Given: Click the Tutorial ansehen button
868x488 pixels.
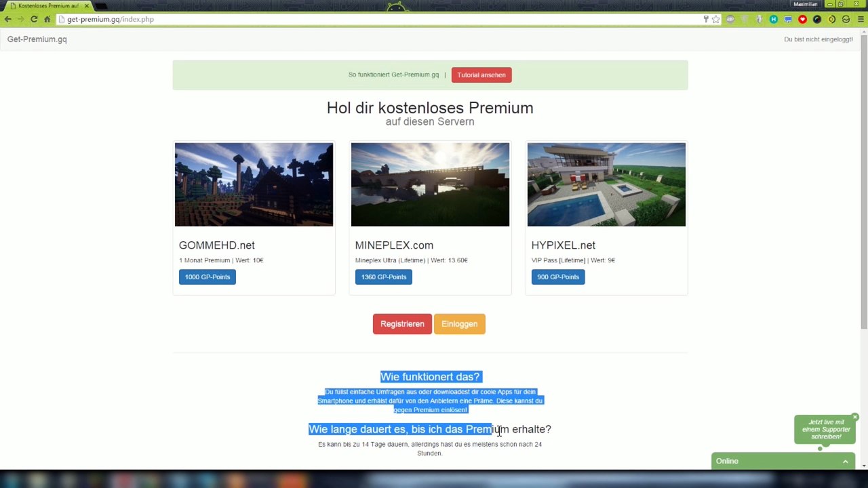Looking at the screenshot, I should [481, 75].
